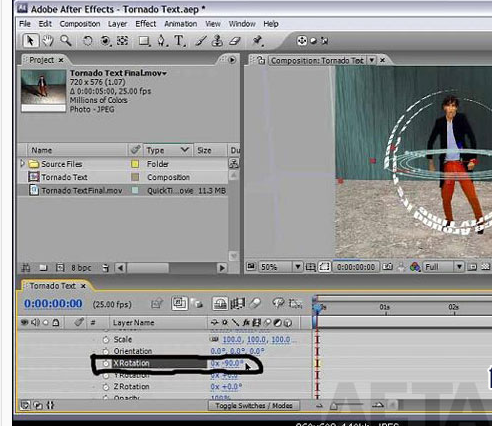Toggle Region of Interest in viewer
This screenshot has height=426, width=492.
[x=324, y=267]
